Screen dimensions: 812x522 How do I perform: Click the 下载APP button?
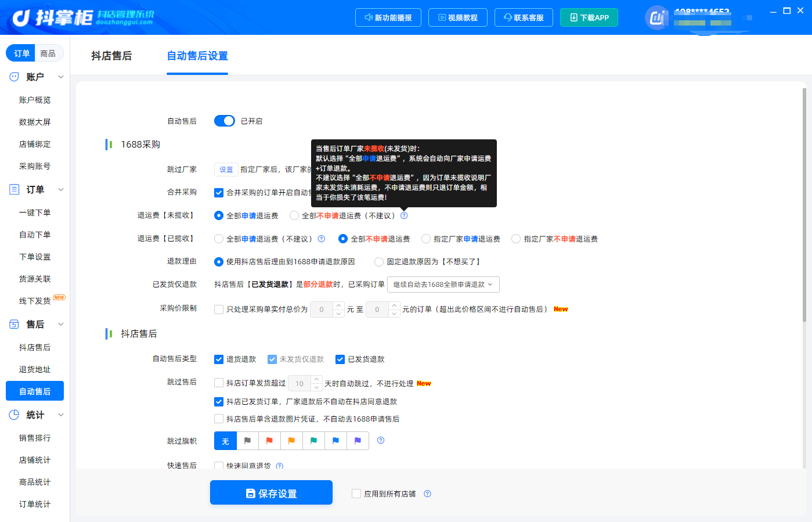(x=589, y=17)
